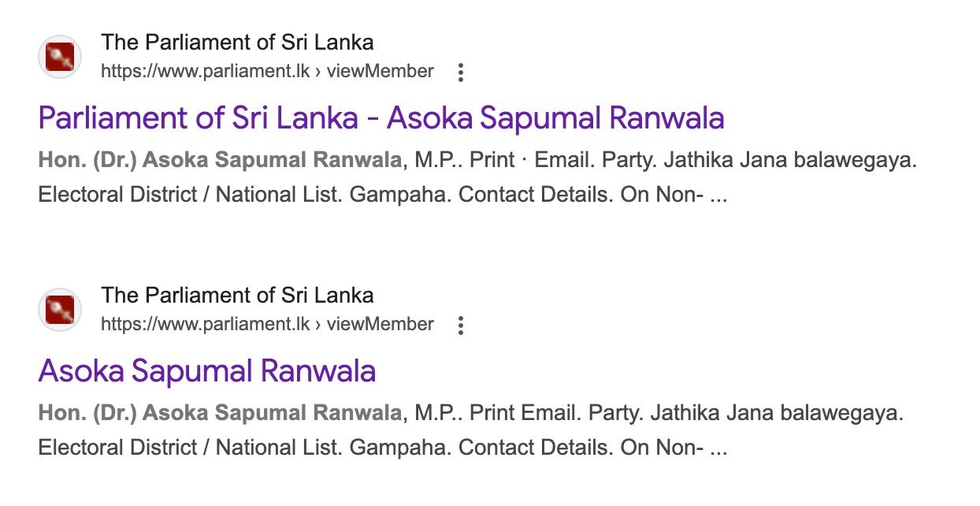
Task: Click the bold "Hon. (Dr.) Asoka Sapumal Ranwala" in the second snippet
Action: [219, 413]
